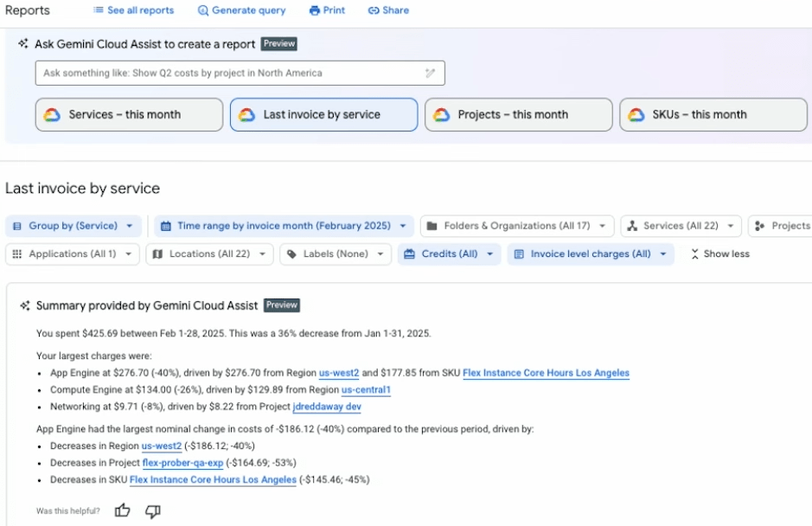
Task: Open the flex-prober-qa-exp project link
Action: [182, 463]
